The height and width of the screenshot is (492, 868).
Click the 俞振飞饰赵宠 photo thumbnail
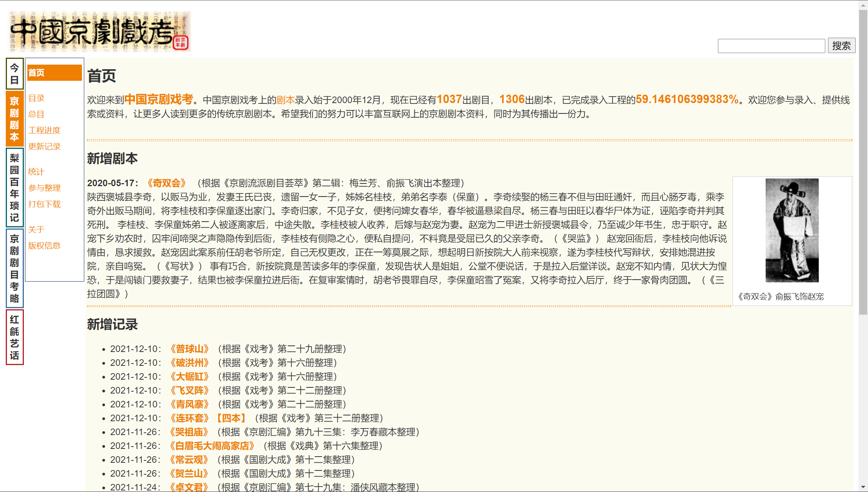coord(792,230)
